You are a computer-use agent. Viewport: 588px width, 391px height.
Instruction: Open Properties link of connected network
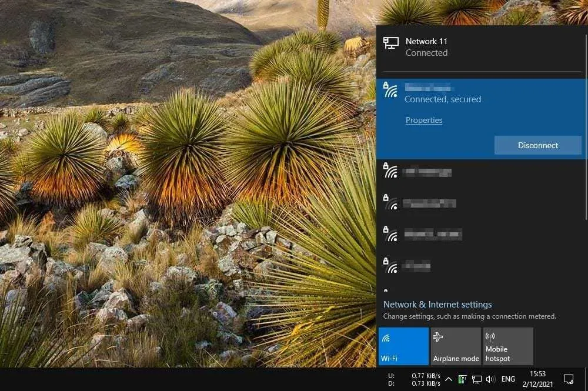[x=424, y=120]
